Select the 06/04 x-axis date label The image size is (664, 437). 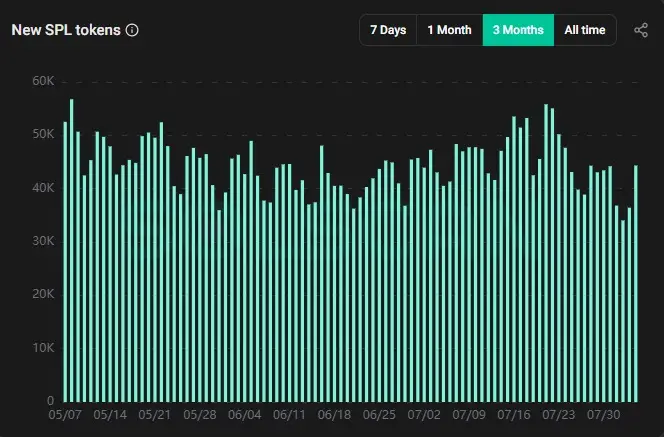(x=245, y=414)
